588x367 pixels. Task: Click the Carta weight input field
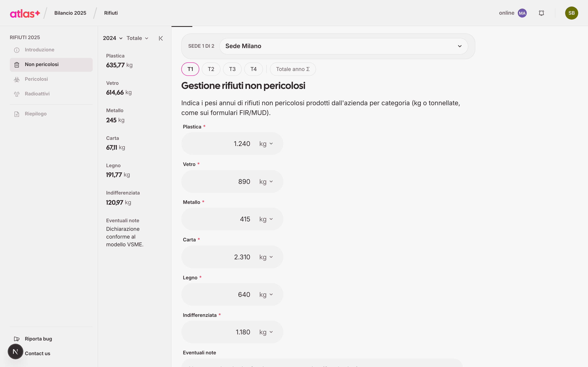click(232, 257)
